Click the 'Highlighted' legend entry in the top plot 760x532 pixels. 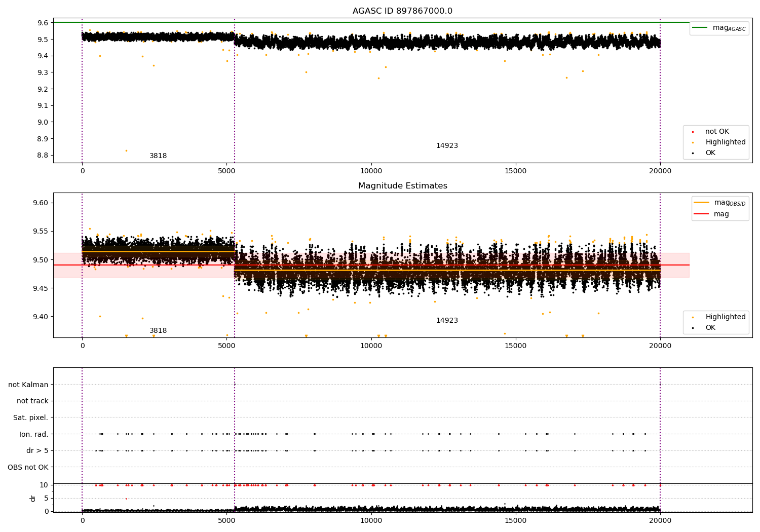click(x=726, y=142)
